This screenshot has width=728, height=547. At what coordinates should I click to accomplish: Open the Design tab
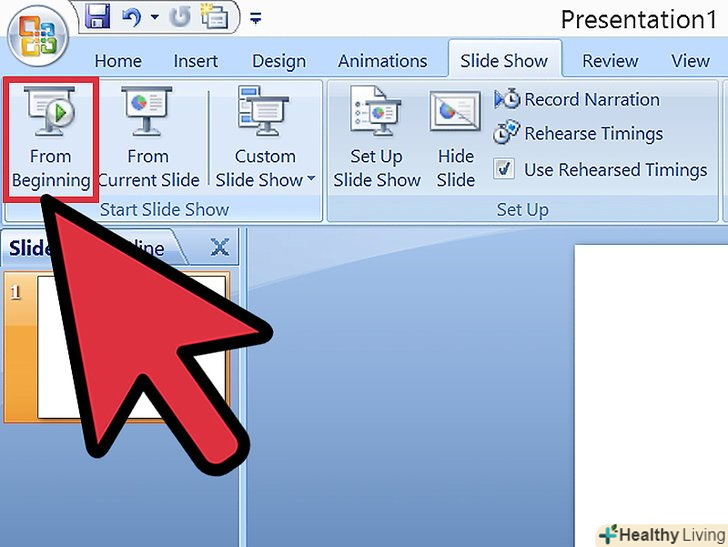pos(279,61)
